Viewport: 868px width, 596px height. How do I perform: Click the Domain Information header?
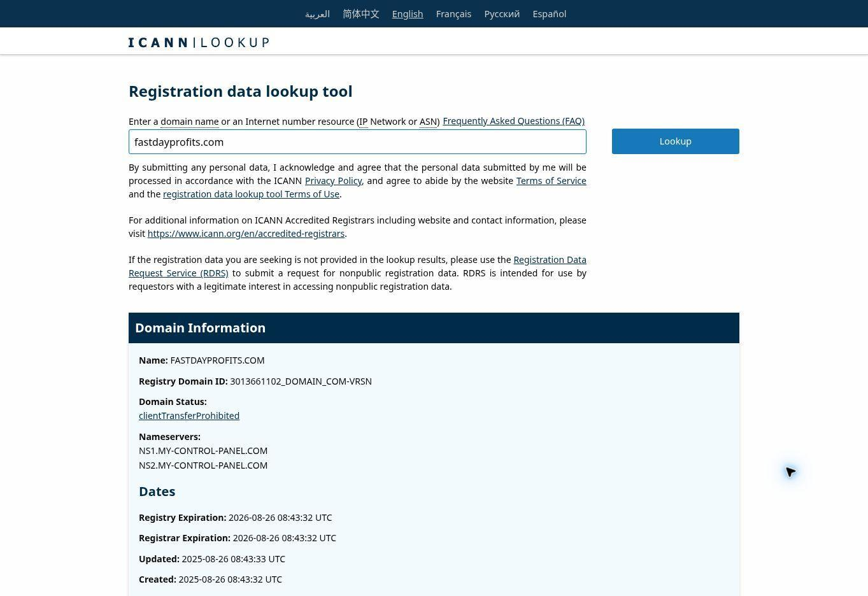click(434, 328)
